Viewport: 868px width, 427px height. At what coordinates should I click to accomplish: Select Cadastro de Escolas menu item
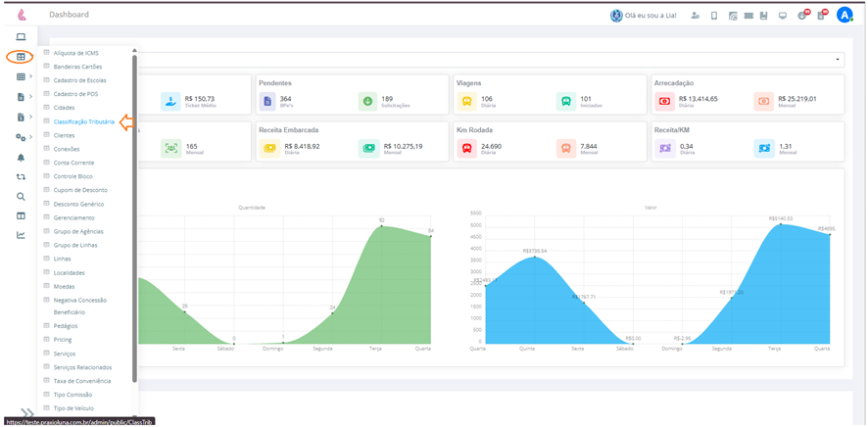click(79, 80)
